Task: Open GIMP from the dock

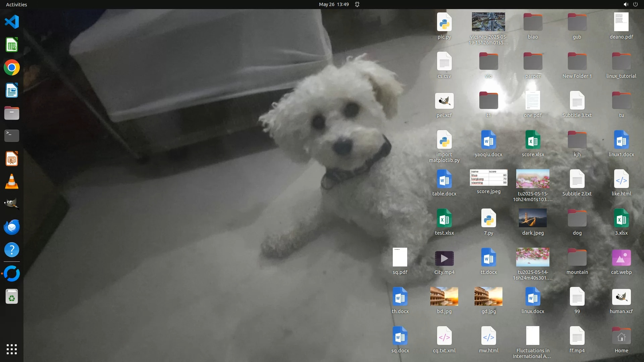Action: pyautogui.click(x=12, y=204)
